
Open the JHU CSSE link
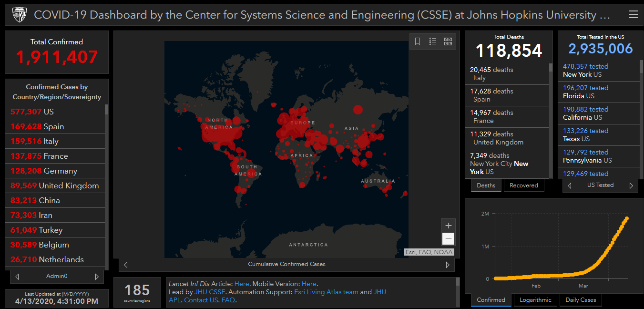point(210,292)
